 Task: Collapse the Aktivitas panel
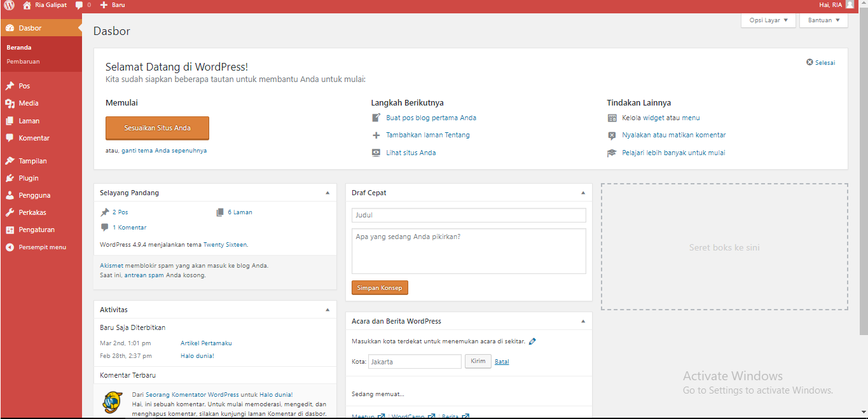point(327,310)
